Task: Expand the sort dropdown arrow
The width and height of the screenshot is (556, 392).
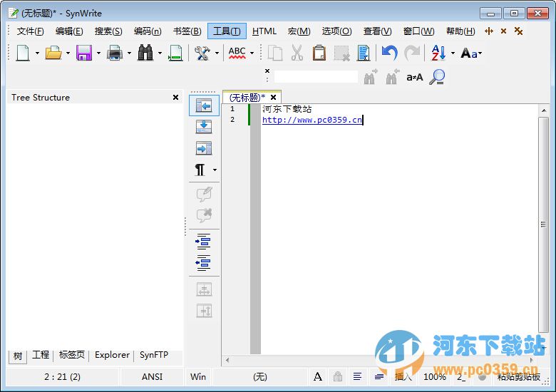Action: pos(453,53)
